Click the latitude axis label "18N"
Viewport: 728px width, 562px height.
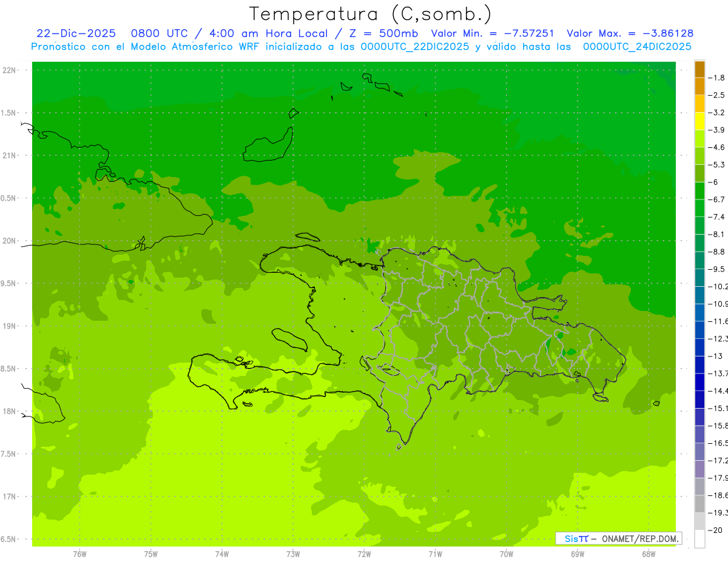pyautogui.click(x=9, y=411)
